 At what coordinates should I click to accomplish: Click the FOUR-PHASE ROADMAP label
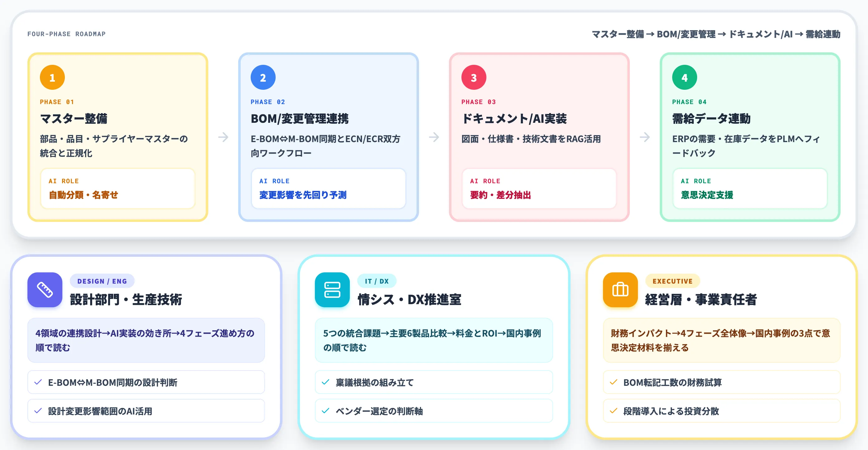(x=66, y=34)
